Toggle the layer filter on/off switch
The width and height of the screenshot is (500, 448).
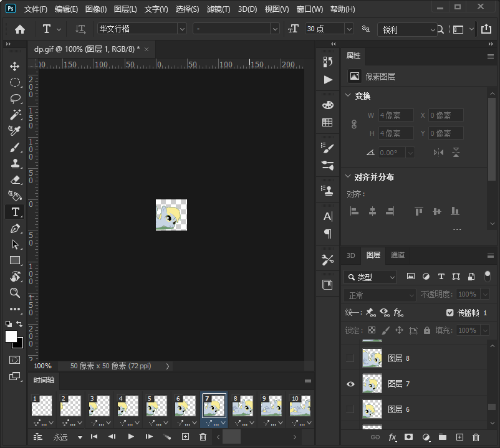tap(488, 276)
